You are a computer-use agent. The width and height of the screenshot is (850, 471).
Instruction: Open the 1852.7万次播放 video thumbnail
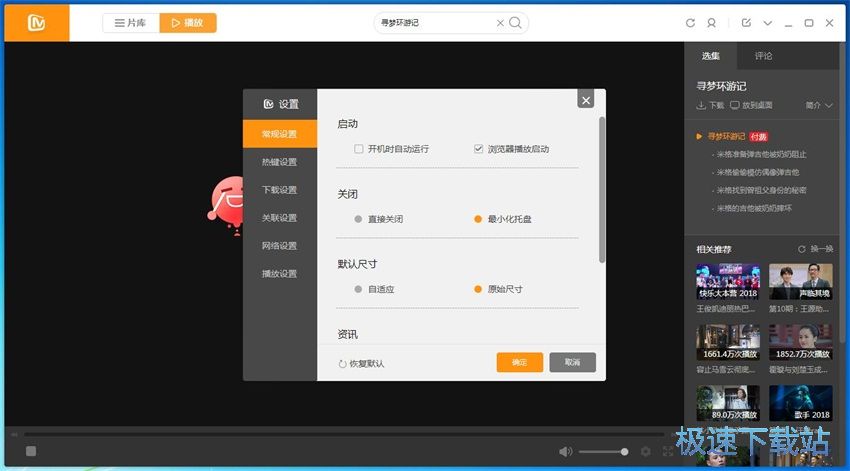[x=801, y=343]
